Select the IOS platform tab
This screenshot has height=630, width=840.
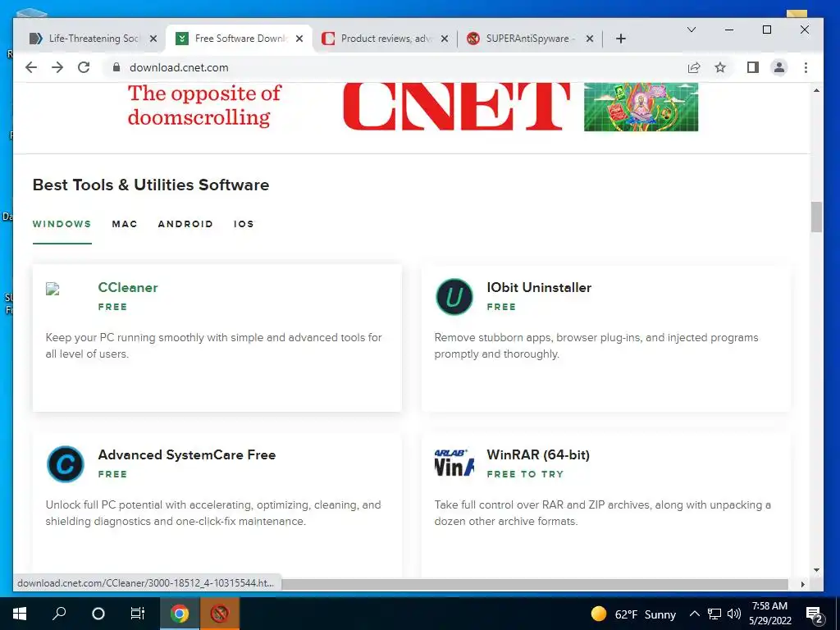click(x=244, y=224)
